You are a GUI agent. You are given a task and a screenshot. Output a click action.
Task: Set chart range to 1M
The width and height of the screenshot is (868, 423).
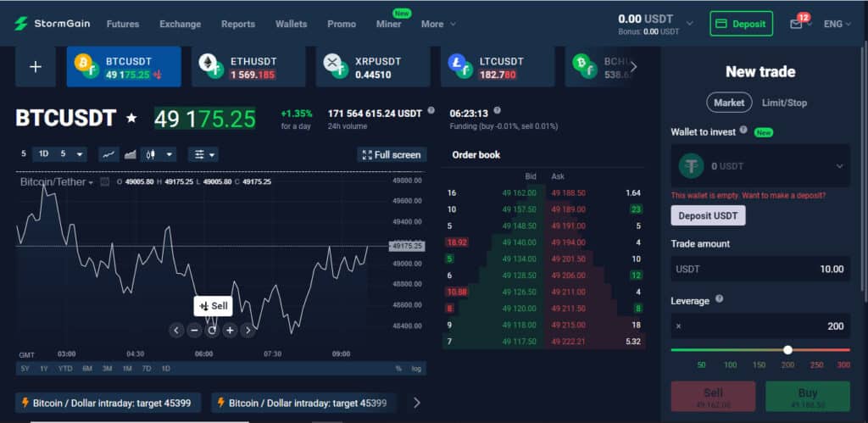(127, 369)
